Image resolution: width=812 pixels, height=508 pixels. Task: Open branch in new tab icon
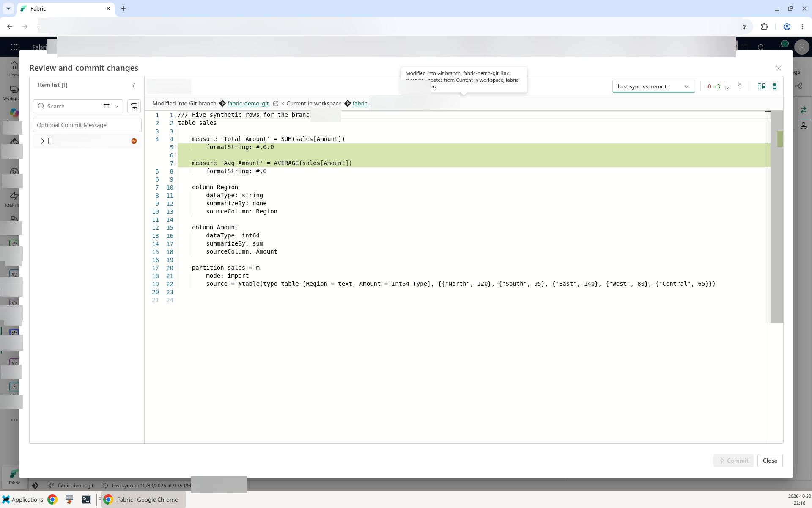pos(276,104)
